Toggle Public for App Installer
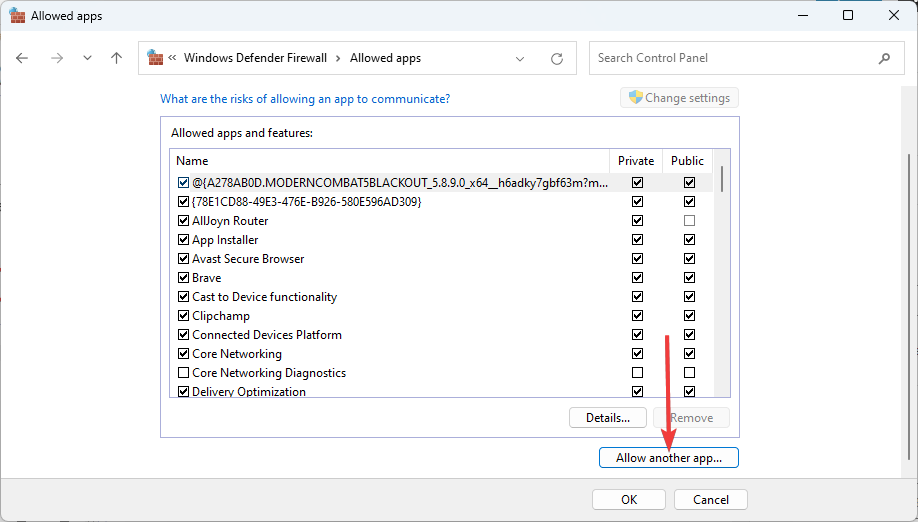Screen dimensions: 918x522 [x=690, y=240]
